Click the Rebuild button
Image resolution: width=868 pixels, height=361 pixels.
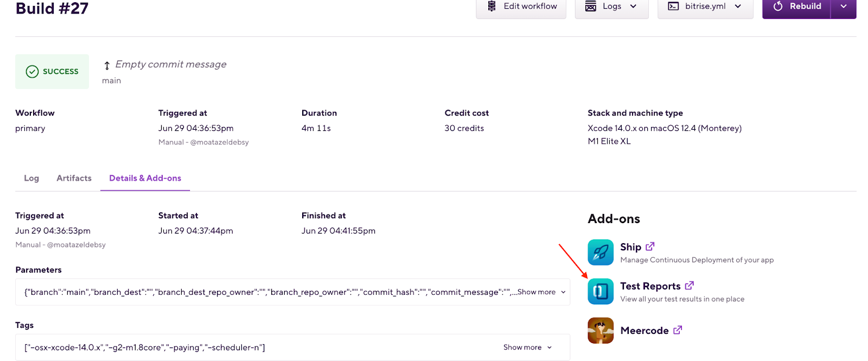796,7
